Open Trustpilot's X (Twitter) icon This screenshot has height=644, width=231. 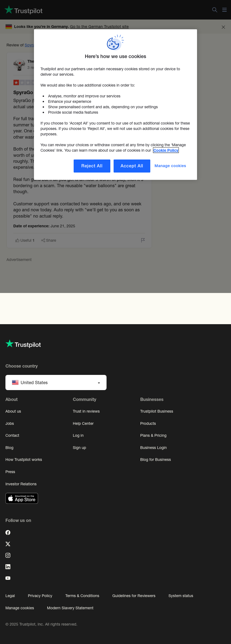tap(8, 544)
